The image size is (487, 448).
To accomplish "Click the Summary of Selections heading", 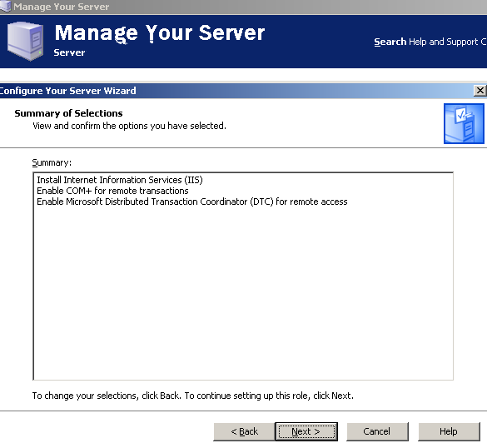I will pos(68,113).
